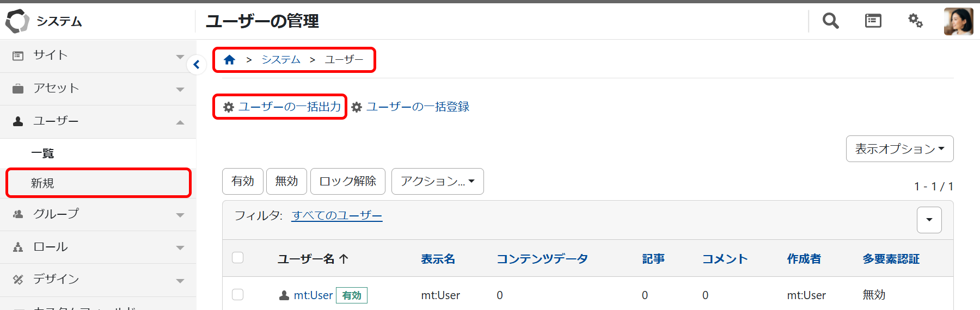Click gear icon beside ユーザーの一括登録
This screenshot has width=980, height=310.
[x=357, y=107]
